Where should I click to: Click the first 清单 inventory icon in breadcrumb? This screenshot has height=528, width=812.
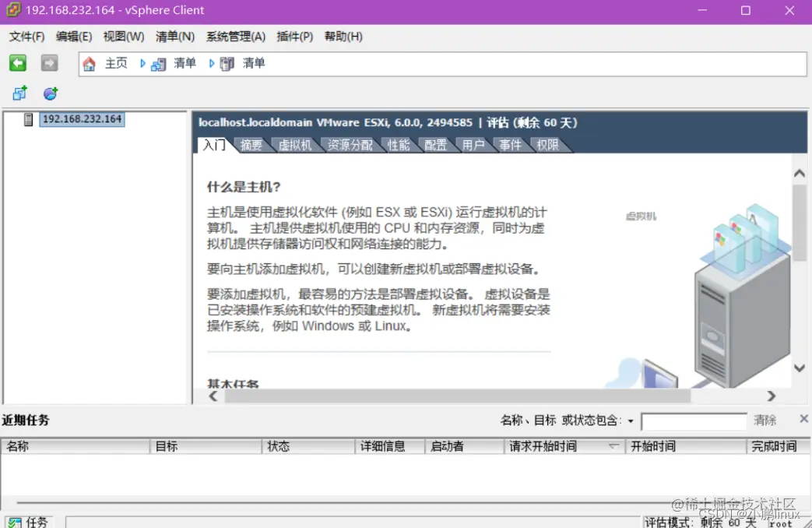[159, 65]
